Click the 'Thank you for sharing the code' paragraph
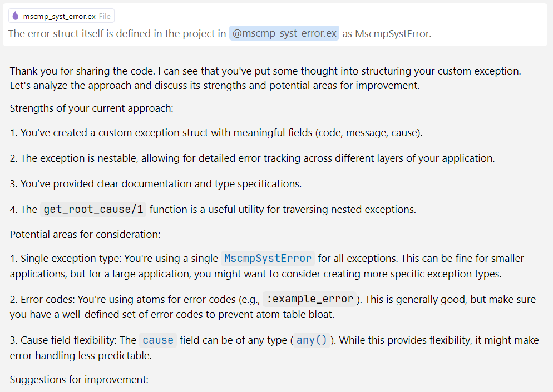This screenshot has height=392, width=553. pyautogui.click(x=265, y=78)
